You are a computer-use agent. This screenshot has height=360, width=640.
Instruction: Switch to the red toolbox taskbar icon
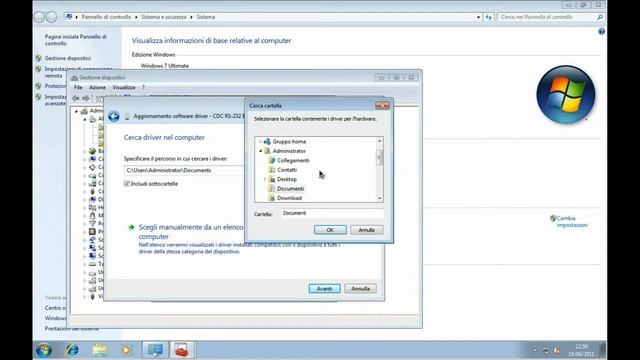182,350
